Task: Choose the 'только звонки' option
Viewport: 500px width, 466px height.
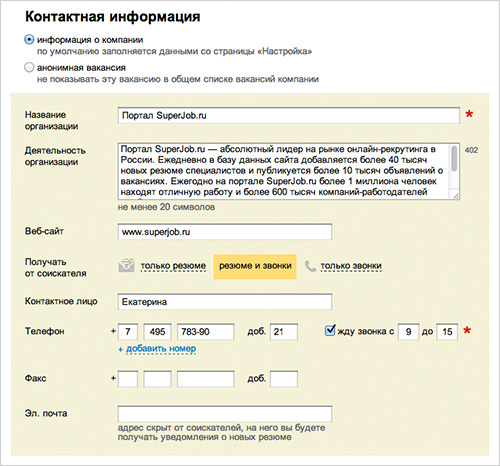Action: tap(351, 266)
